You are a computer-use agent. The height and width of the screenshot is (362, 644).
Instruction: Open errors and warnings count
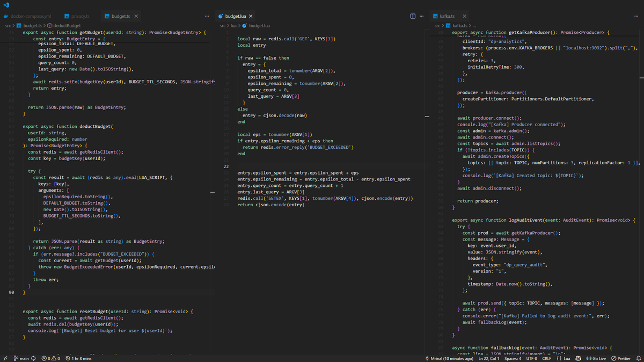pos(52,358)
